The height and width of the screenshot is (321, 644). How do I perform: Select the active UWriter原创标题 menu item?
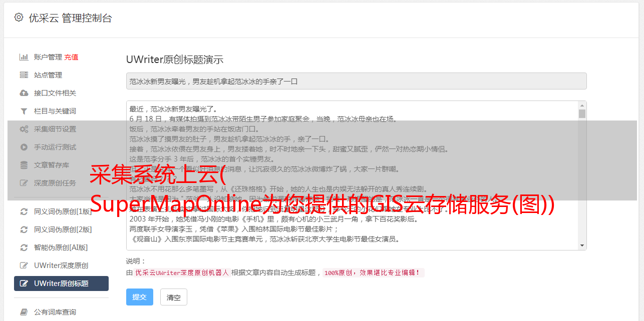[x=61, y=283]
